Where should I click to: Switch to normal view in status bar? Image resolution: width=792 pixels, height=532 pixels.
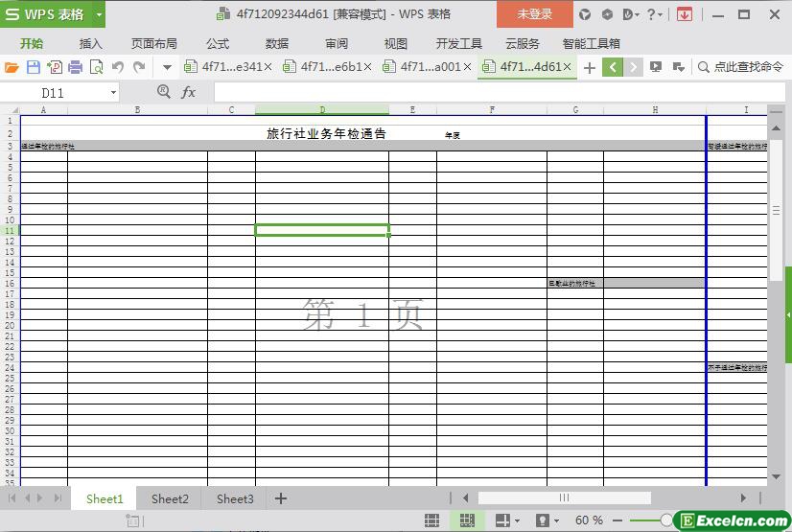point(432,520)
